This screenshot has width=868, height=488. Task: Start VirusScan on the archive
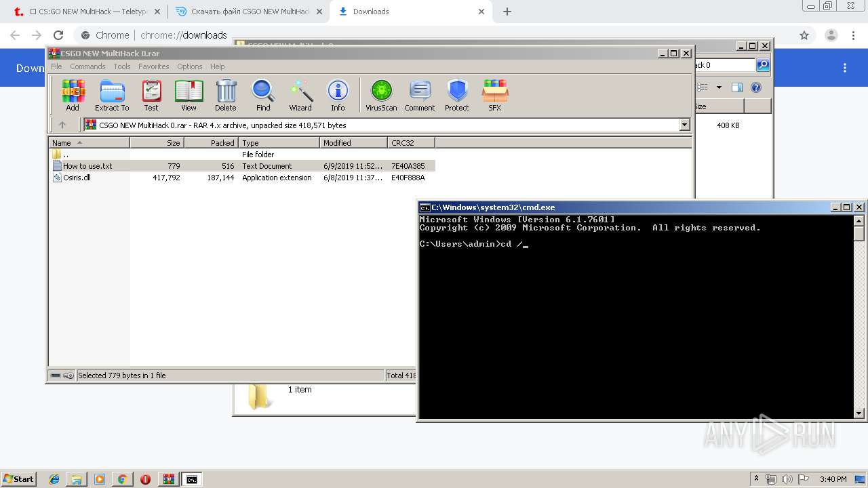(381, 95)
